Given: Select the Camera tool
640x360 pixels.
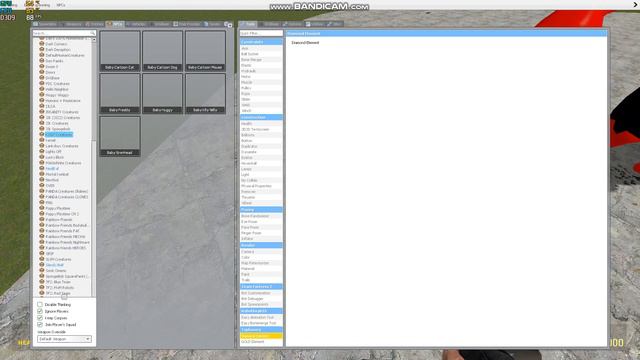Looking at the screenshot, I should [x=261, y=251].
